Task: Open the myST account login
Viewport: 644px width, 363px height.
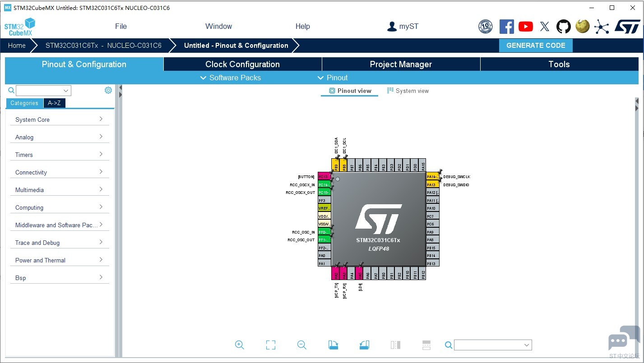Action: (x=403, y=26)
